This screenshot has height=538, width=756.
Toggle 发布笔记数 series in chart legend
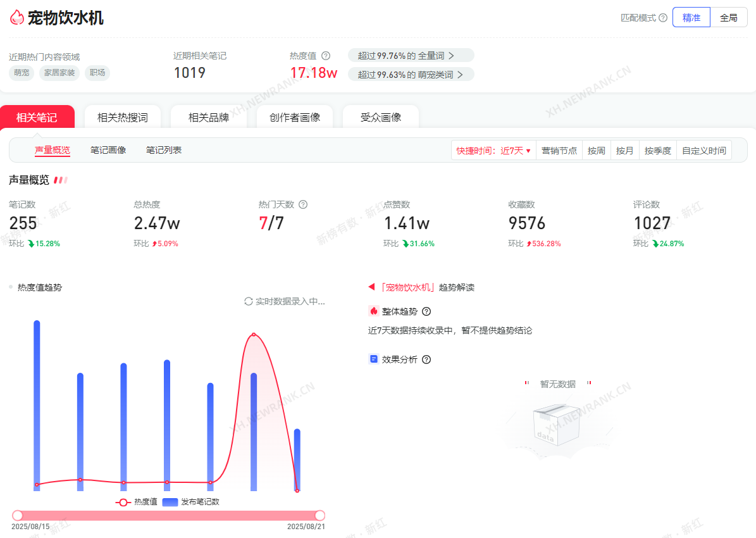(x=191, y=502)
